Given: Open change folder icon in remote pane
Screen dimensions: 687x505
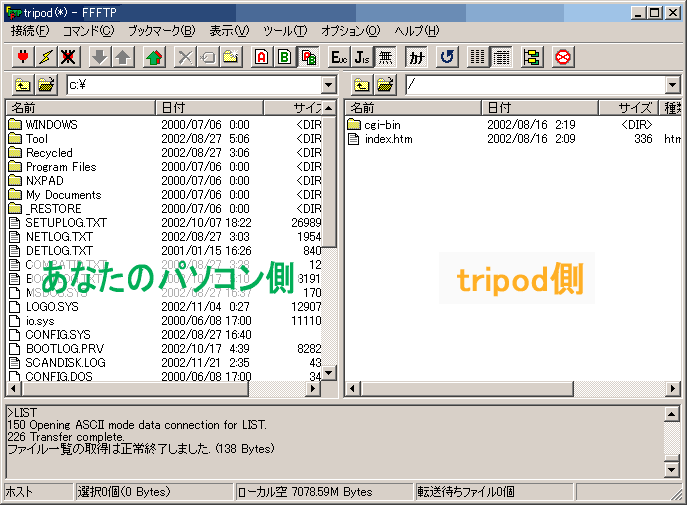Looking at the screenshot, I should pos(385,86).
